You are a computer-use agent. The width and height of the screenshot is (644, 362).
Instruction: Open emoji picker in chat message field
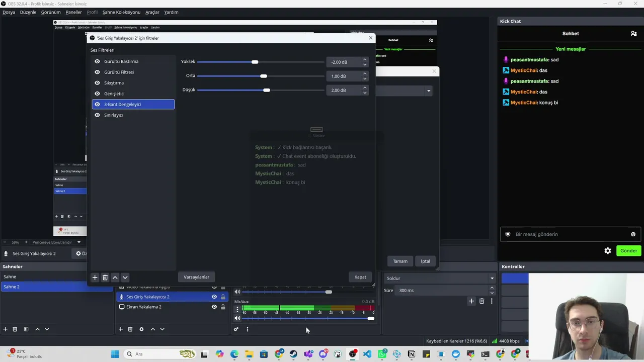(x=633, y=234)
